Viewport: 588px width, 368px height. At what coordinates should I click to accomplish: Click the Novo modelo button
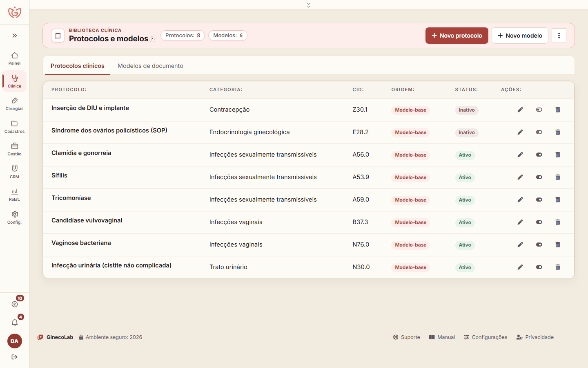pos(520,36)
